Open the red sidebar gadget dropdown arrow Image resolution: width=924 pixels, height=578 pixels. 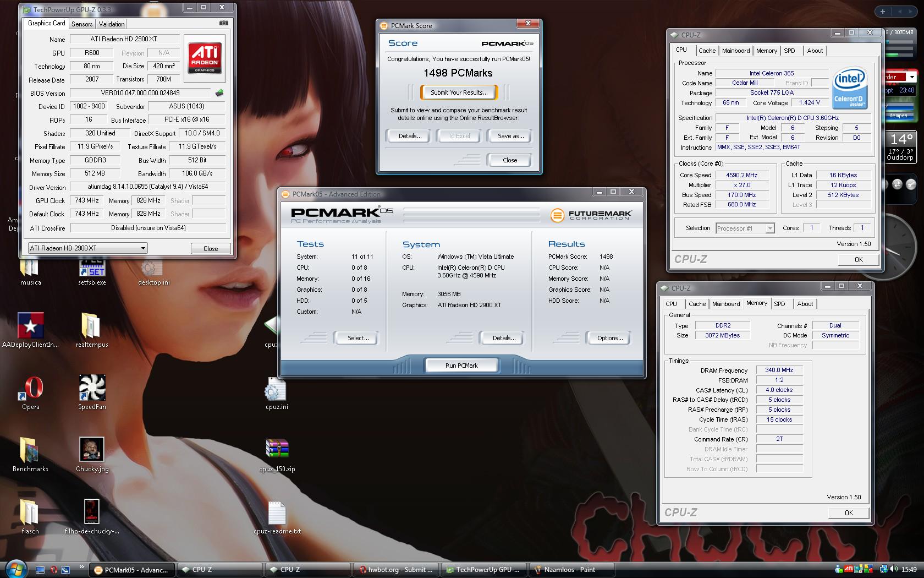tap(911, 77)
